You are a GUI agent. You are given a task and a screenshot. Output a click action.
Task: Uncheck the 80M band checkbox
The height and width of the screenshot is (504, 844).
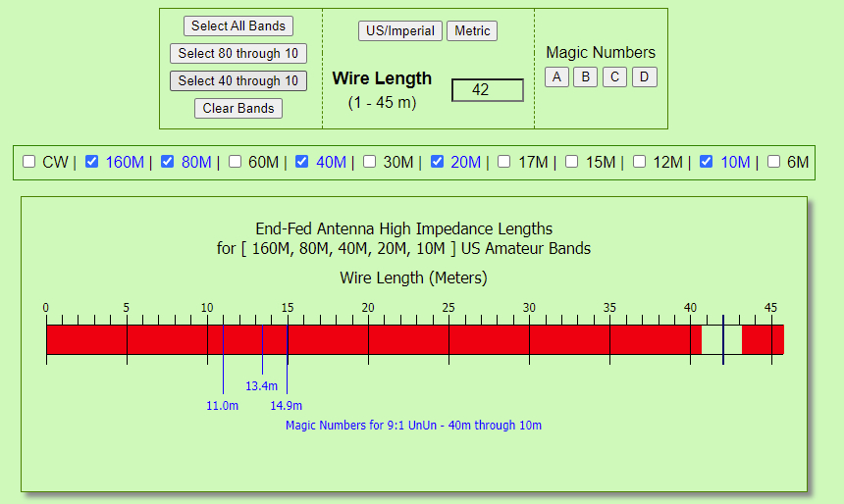[x=168, y=162]
